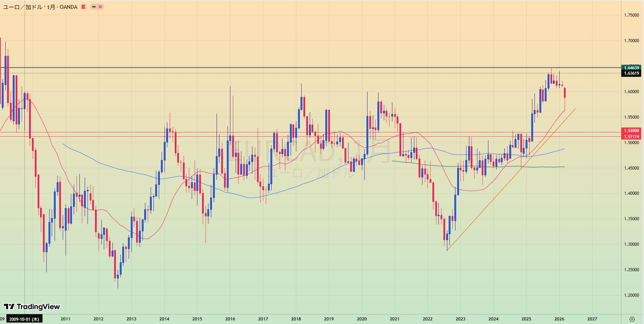
Task: Click the pink wavy approx-equal indicator icon
Action: point(100,7)
